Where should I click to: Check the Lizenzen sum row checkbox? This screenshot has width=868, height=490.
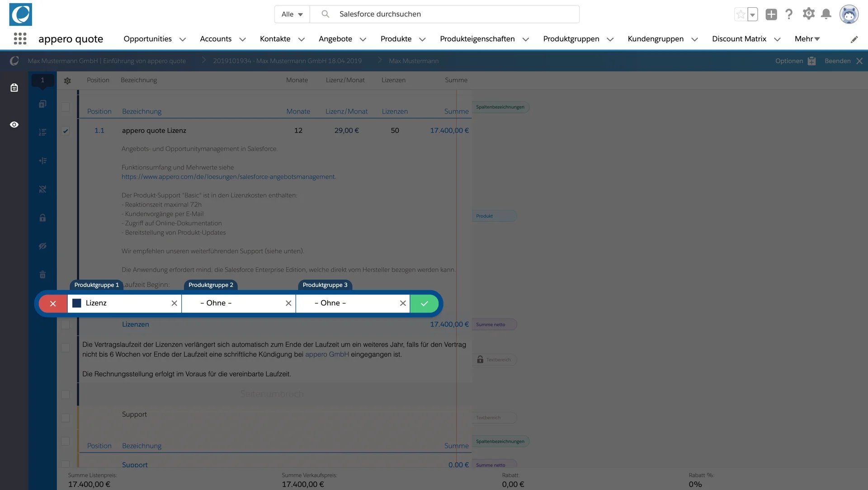point(66,324)
